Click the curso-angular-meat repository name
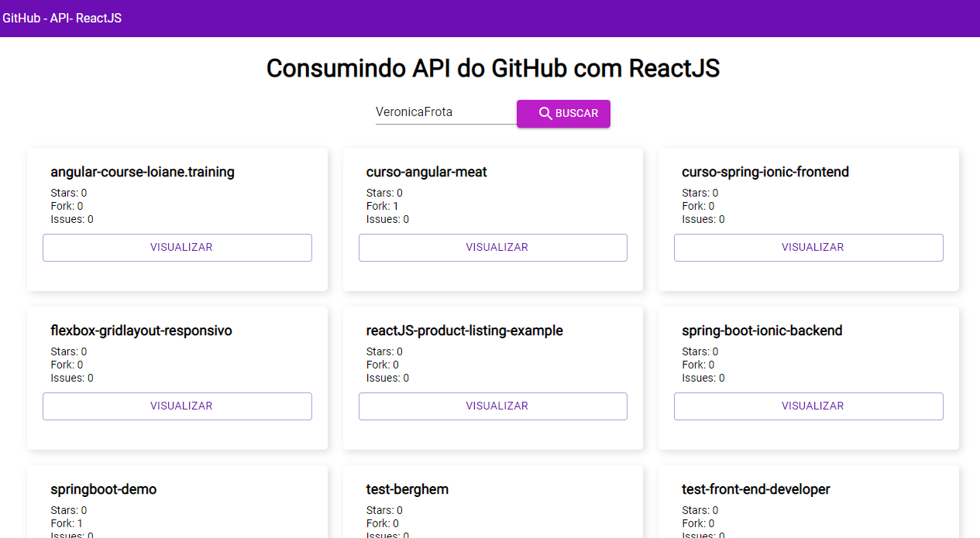 427,172
